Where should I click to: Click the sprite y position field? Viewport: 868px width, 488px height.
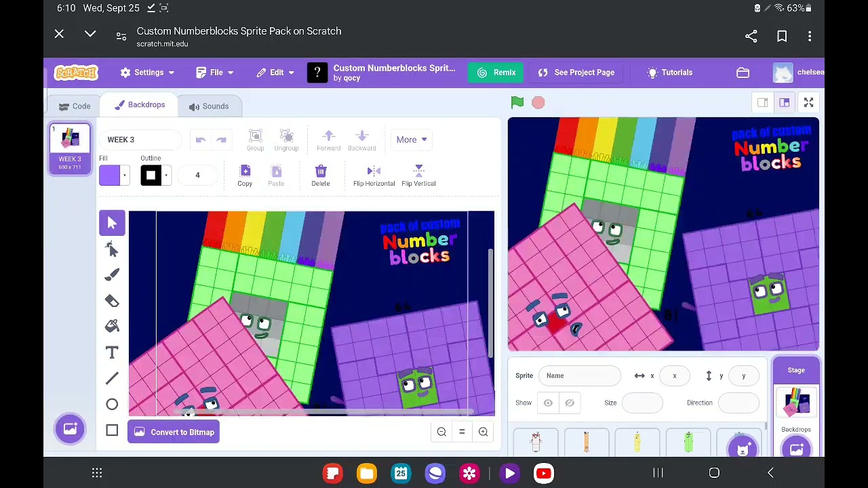click(743, 375)
